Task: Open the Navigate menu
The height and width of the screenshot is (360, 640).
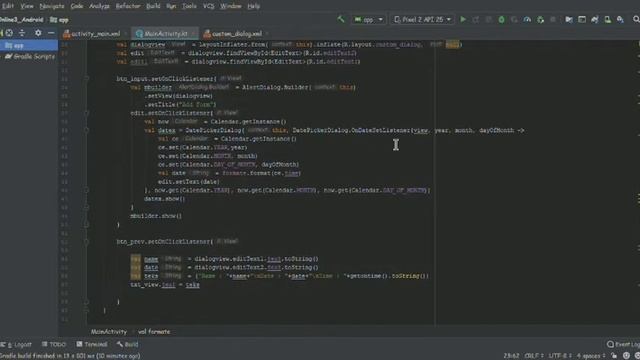Action: 52,6
